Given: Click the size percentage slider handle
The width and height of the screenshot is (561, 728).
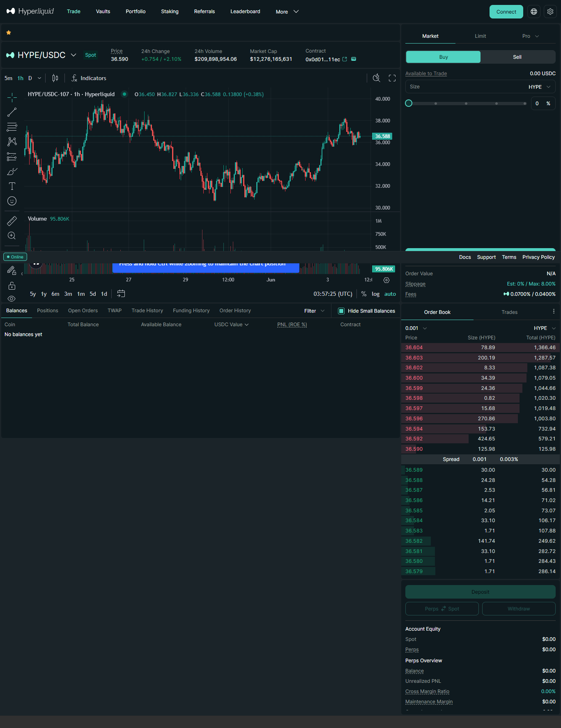Looking at the screenshot, I should [x=409, y=103].
